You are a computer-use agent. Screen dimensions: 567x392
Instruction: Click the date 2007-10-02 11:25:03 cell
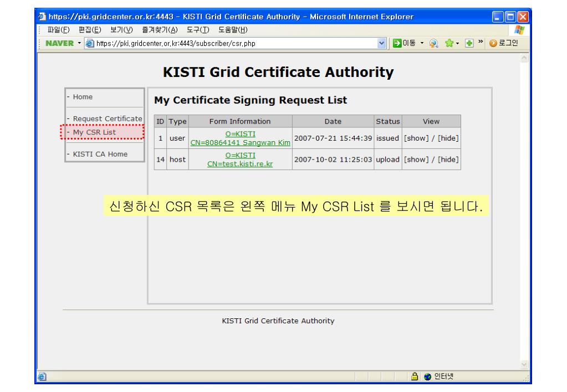tap(333, 159)
